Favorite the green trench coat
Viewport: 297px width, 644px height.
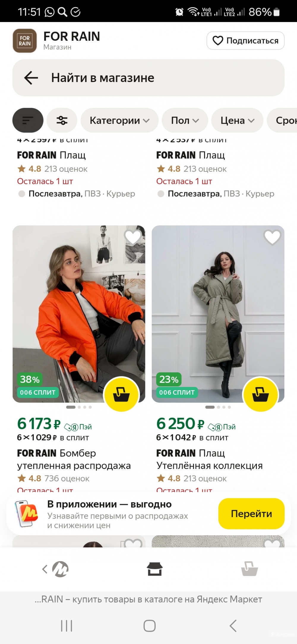(x=272, y=237)
